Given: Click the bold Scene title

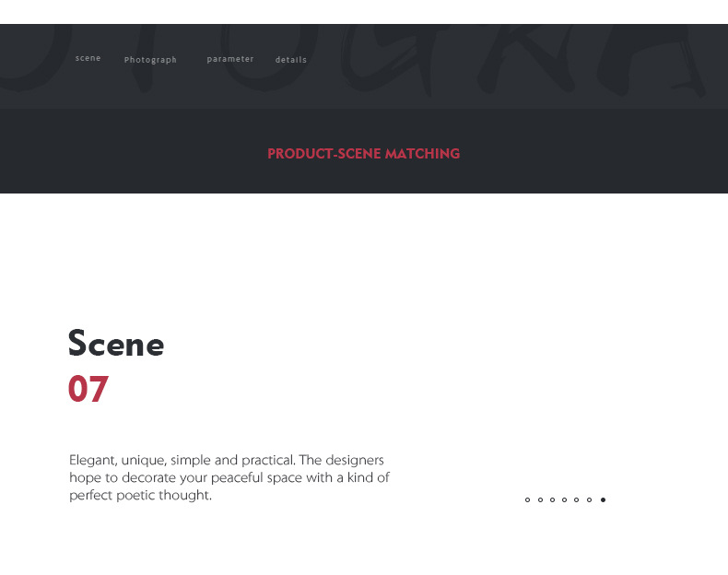Looking at the screenshot, I should (116, 344).
